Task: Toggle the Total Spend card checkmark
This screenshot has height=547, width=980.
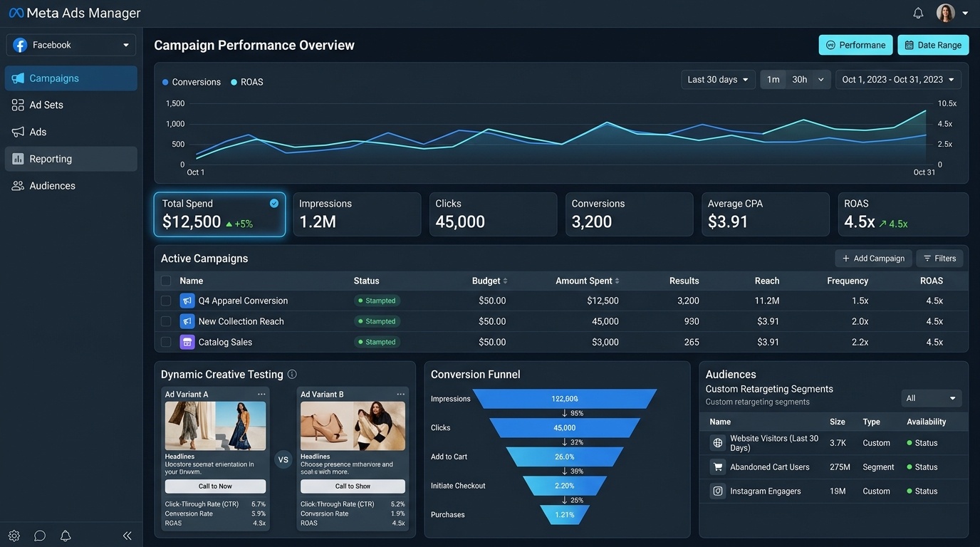Action: pos(274,203)
